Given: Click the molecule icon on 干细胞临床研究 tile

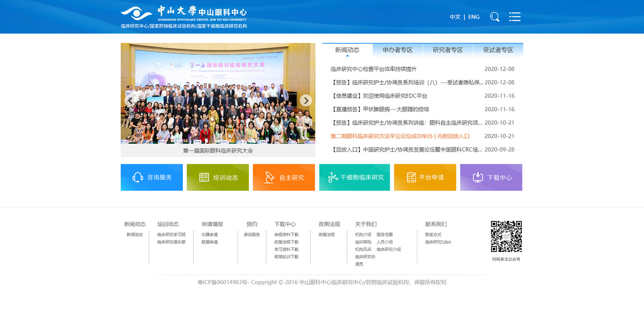Looking at the screenshot, I should 333,177.
